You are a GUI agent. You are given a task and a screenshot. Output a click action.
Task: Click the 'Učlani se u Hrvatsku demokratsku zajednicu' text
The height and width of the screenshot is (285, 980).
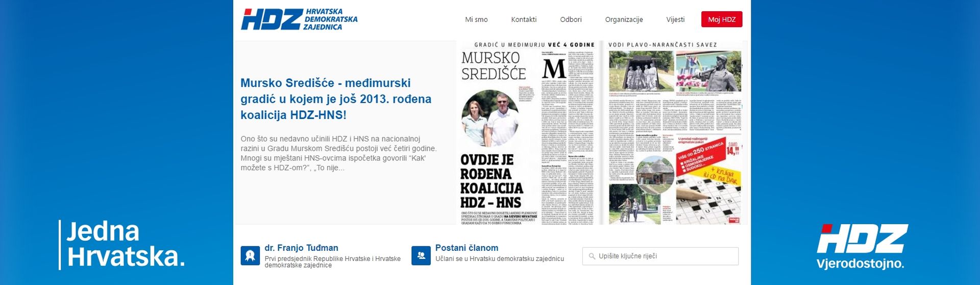pyautogui.click(x=500, y=259)
